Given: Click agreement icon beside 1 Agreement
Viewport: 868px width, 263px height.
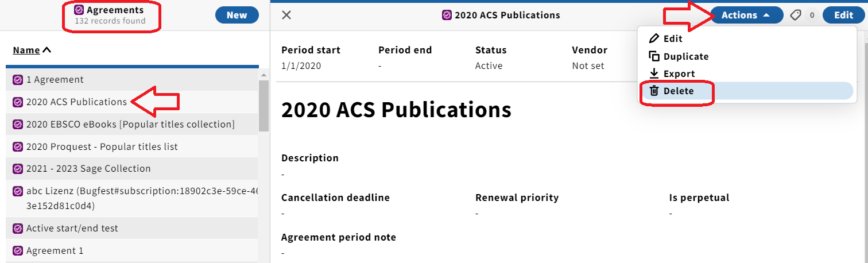Looking at the screenshot, I should click(17, 80).
